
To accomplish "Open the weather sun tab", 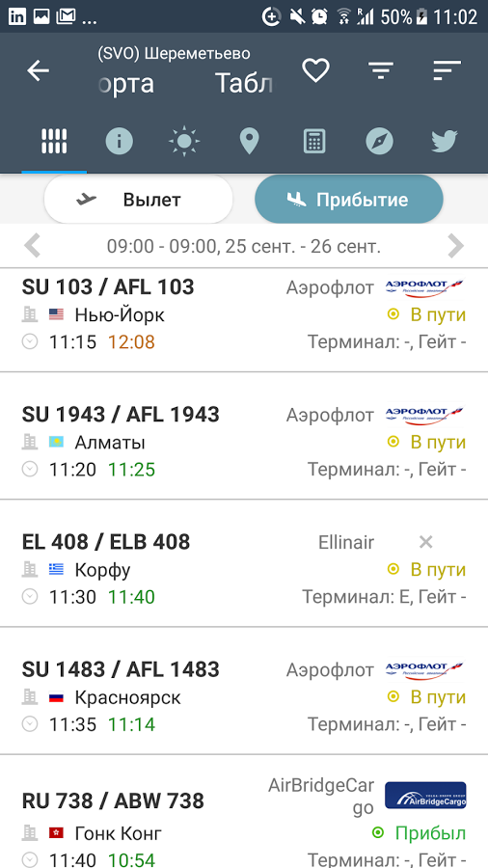I will (184, 141).
